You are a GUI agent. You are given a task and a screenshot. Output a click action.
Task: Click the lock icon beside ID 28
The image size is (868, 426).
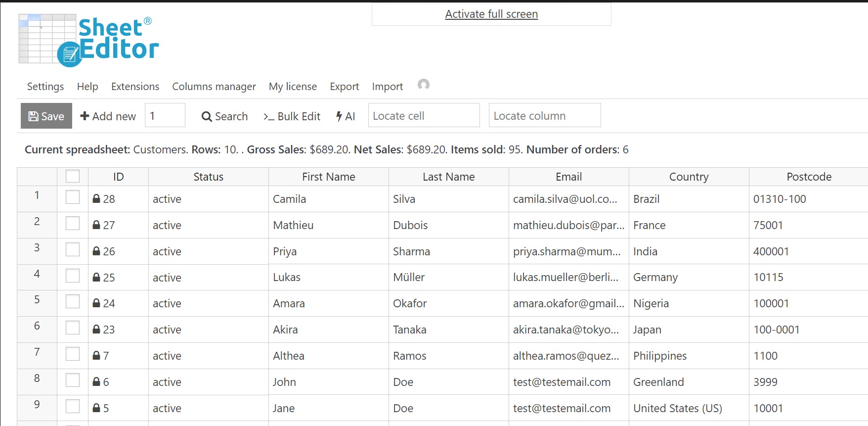click(96, 199)
